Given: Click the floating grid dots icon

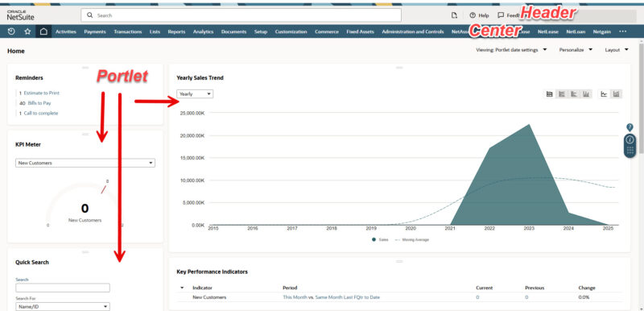Looking at the screenshot, I should pyautogui.click(x=630, y=151).
